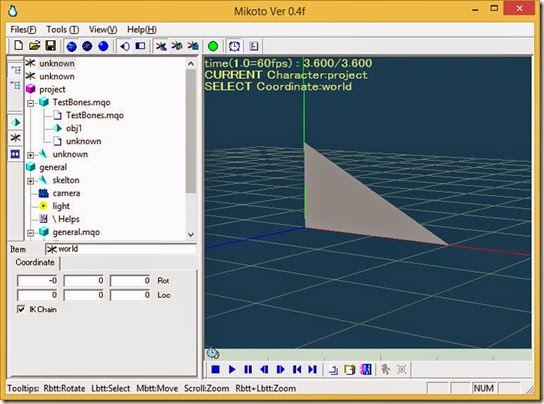Click the blue double-square icon in left sidebar
The width and height of the screenshot is (544, 404).
pos(15,154)
